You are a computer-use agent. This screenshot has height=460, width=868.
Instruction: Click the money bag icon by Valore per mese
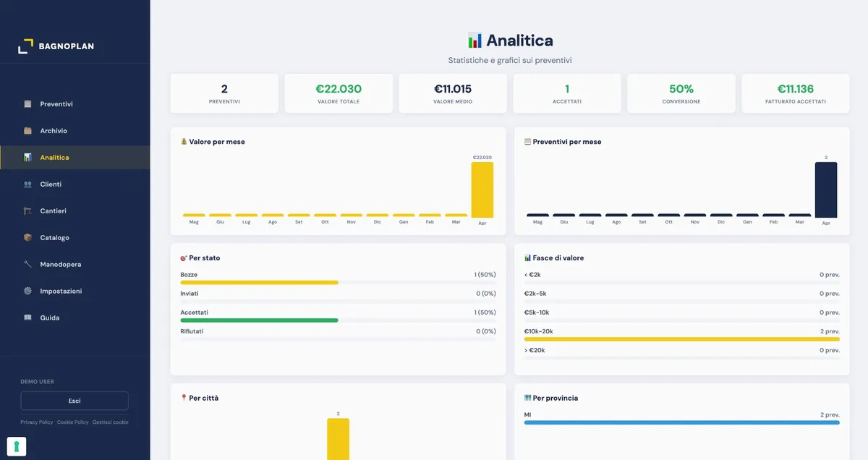pos(184,142)
